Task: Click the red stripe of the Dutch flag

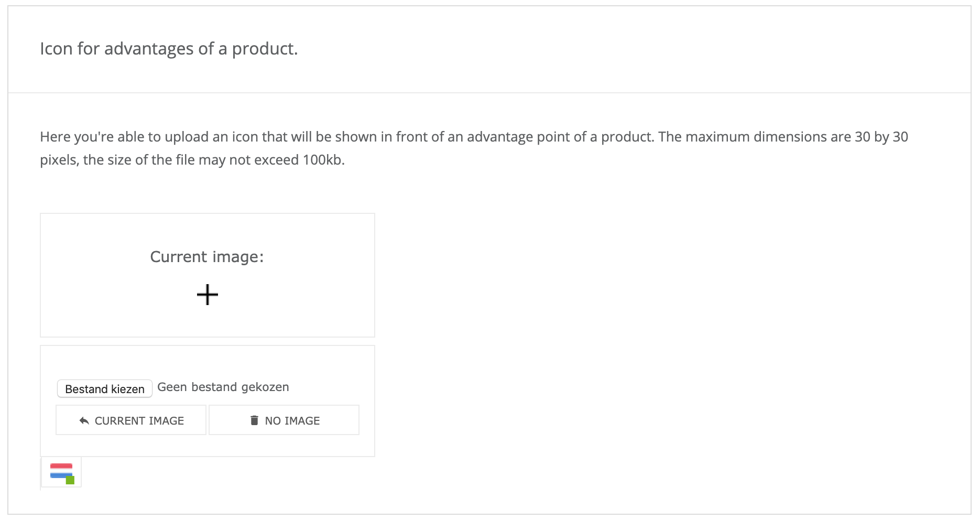Action: point(61,467)
